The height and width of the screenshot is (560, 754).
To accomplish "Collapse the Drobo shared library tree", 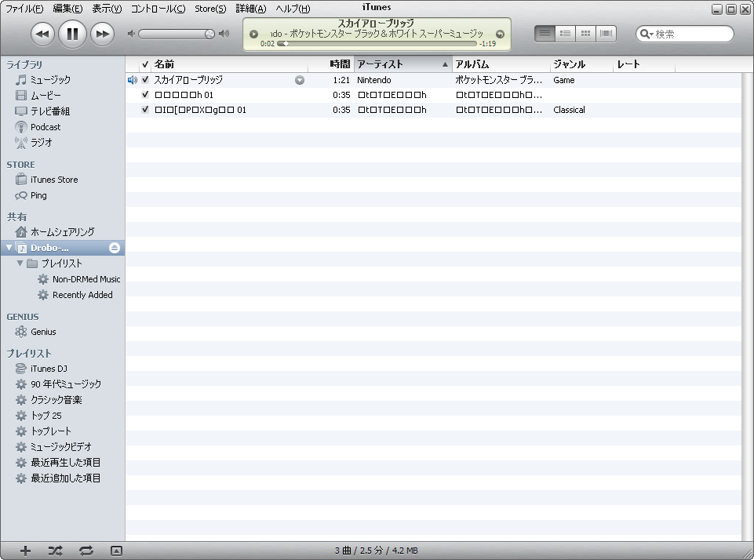I will 9,248.
